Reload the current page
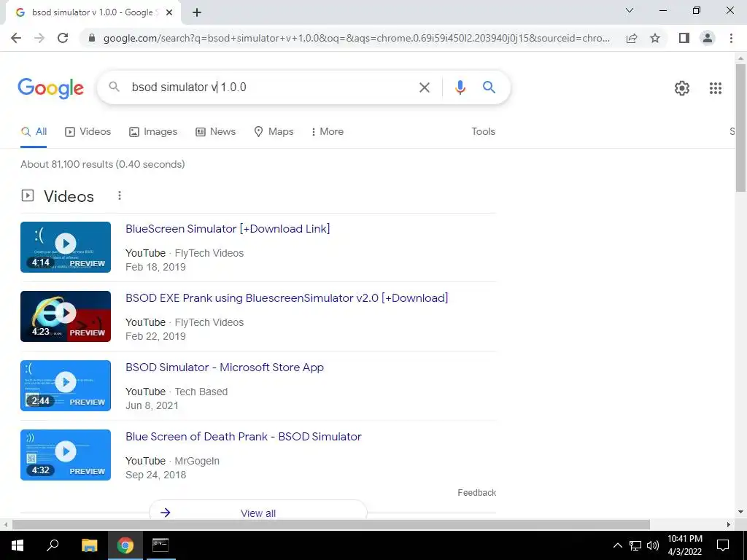 coord(63,38)
